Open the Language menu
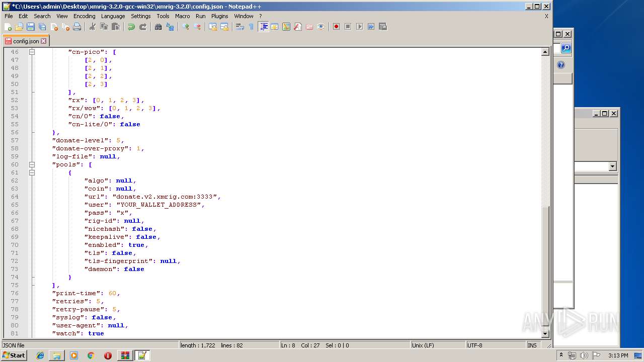The height and width of the screenshot is (362, 644). (x=113, y=16)
